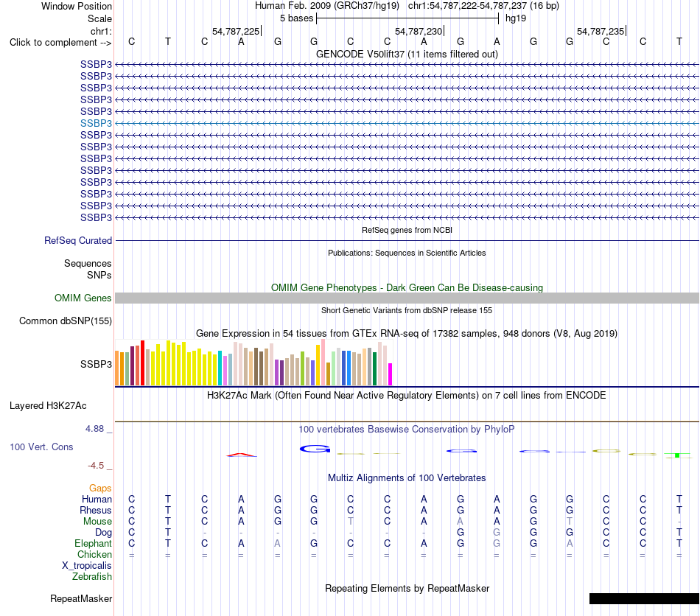This screenshot has width=700, height=616.
Task: Click the '5 bases' scale label
Action: (296, 18)
